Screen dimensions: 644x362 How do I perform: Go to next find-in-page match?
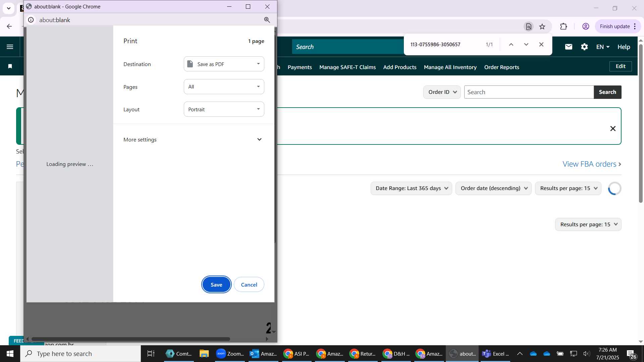(x=526, y=45)
